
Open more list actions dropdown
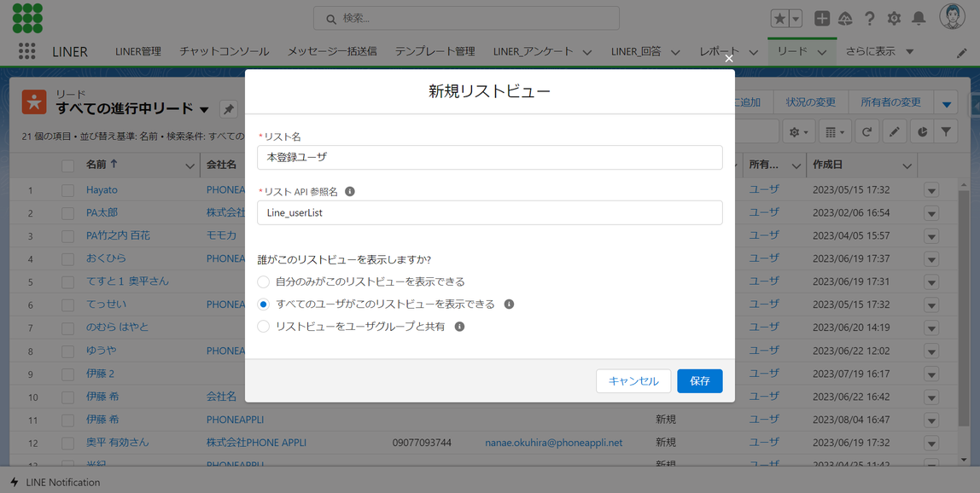pos(946,104)
